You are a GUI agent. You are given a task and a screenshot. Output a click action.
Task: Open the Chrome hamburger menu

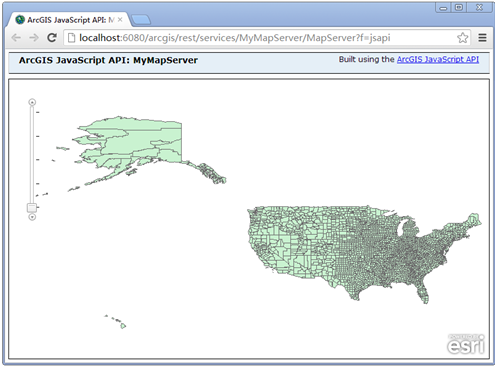tap(482, 38)
